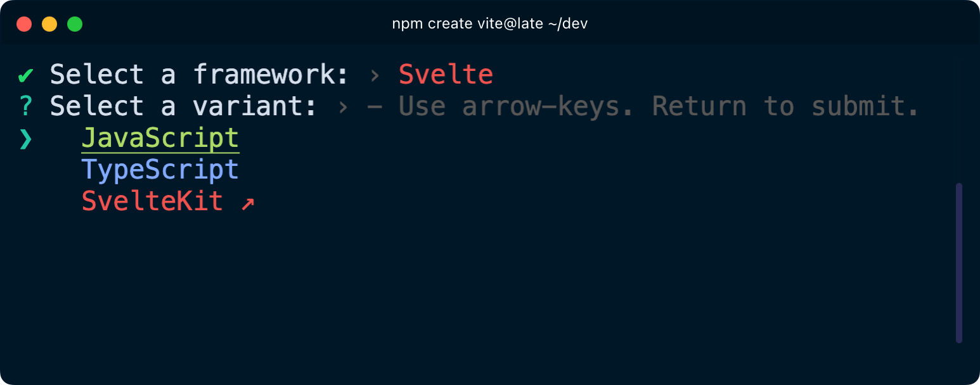
Task: Click the "Select a framework:" prompt text
Action: point(200,75)
